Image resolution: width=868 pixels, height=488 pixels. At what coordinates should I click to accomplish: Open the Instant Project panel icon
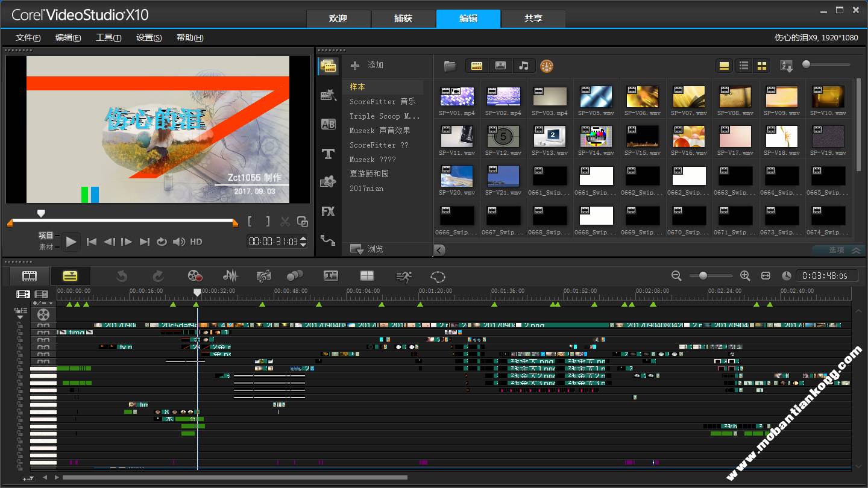tap(329, 95)
